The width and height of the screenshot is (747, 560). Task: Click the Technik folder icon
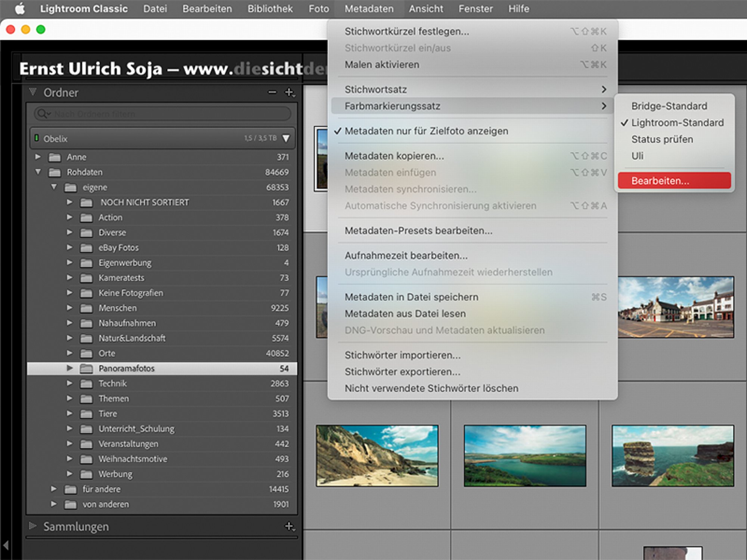pos(86,383)
